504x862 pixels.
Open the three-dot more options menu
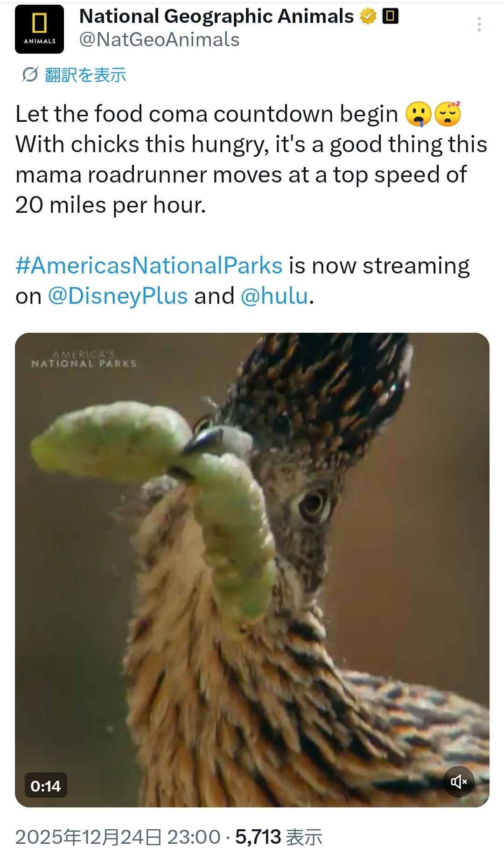click(x=479, y=24)
